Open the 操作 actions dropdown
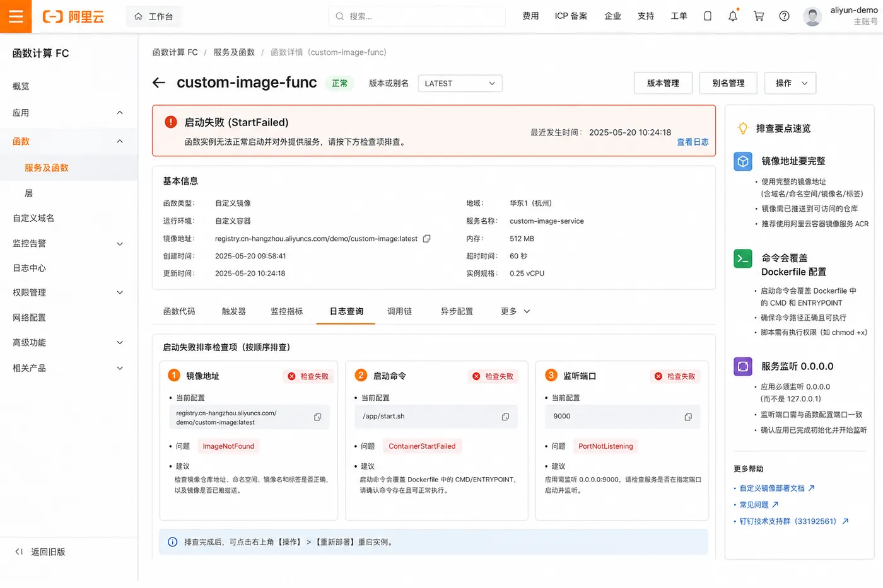The width and height of the screenshot is (883, 588). pos(790,83)
